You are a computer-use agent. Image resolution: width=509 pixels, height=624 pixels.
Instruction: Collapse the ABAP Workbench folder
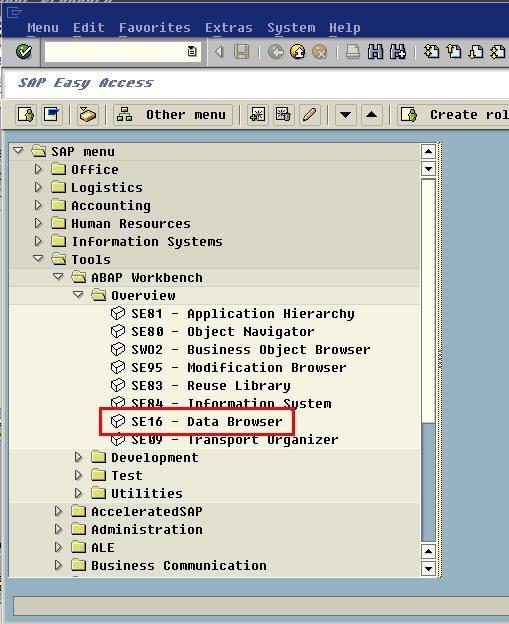[58, 277]
